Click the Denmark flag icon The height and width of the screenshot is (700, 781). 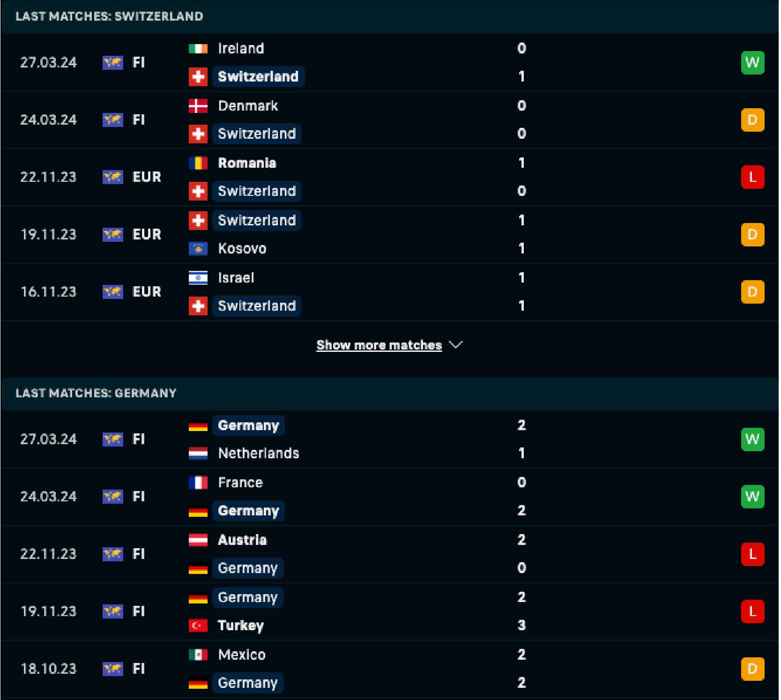[198, 106]
